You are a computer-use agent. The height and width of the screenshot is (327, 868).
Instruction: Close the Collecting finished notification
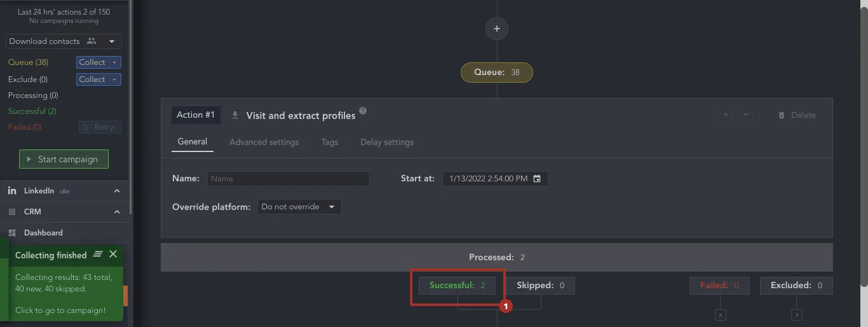(x=113, y=254)
